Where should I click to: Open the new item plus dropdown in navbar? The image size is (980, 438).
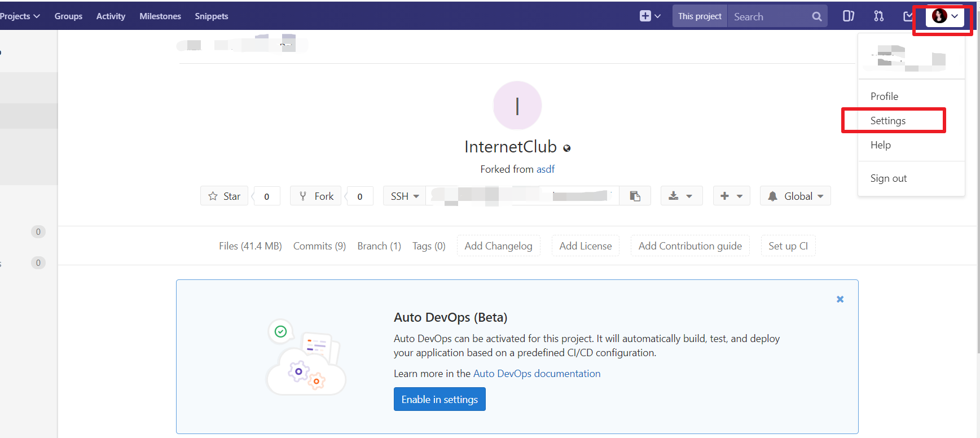tap(650, 16)
